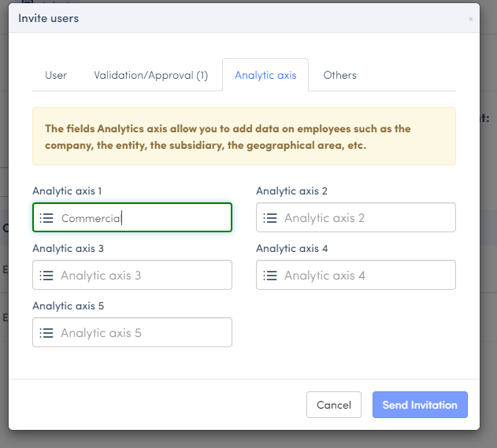Go to the Others tab
The height and width of the screenshot is (448, 497).
pos(339,76)
